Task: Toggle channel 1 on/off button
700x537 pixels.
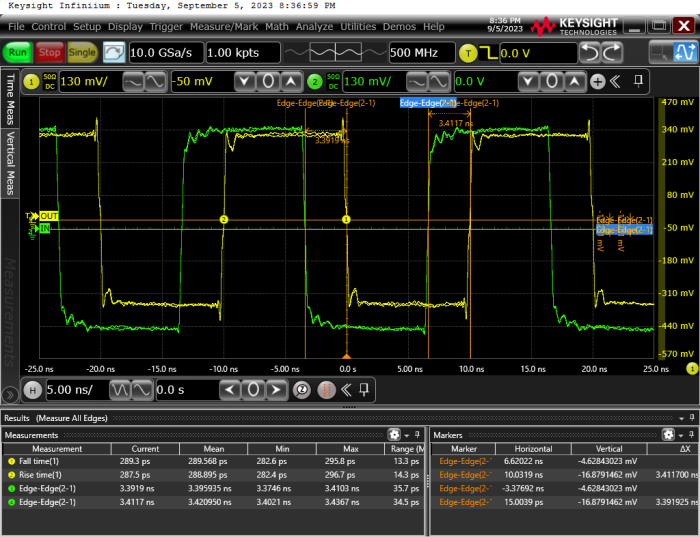Action: (x=31, y=81)
